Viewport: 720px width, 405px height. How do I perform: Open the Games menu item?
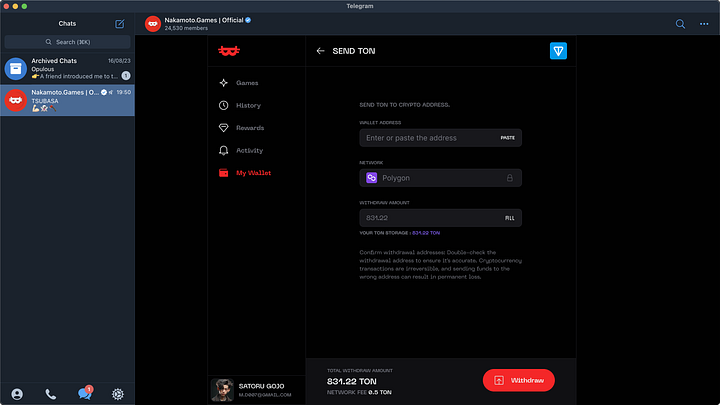point(247,83)
